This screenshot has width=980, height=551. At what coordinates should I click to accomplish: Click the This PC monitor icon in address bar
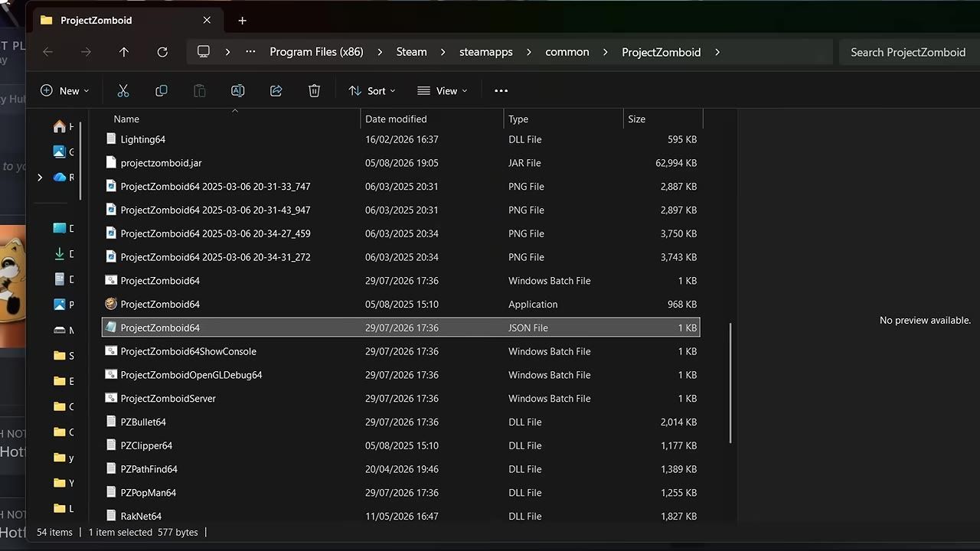coord(204,52)
